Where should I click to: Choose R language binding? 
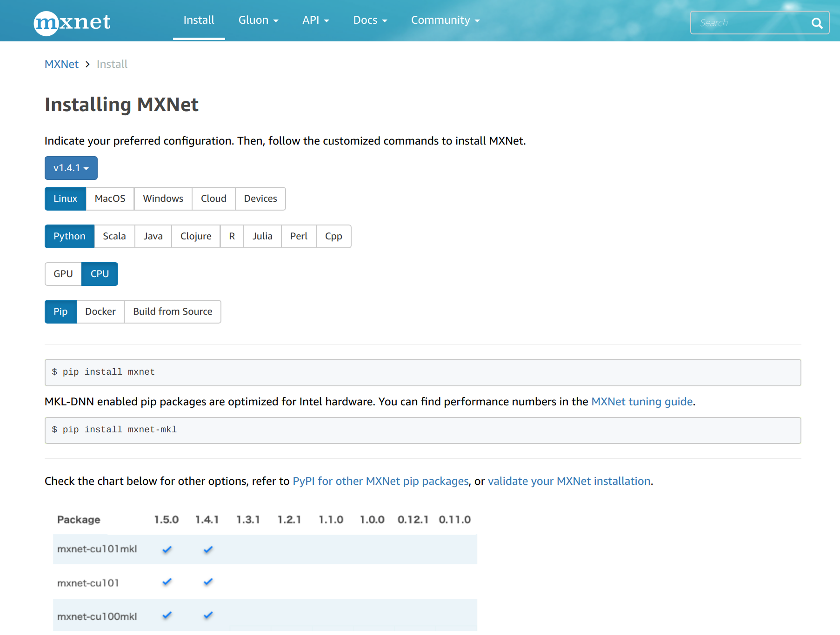[232, 236]
